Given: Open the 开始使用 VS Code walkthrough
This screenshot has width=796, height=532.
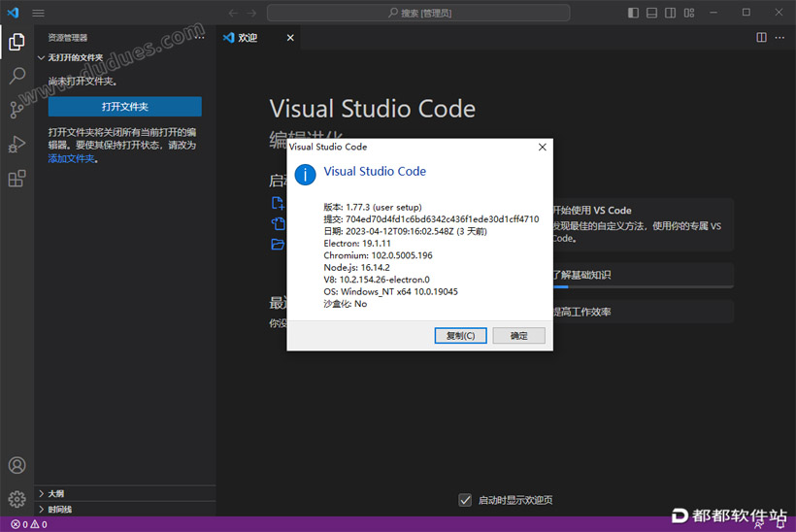Looking at the screenshot, I should click(644, 224).
